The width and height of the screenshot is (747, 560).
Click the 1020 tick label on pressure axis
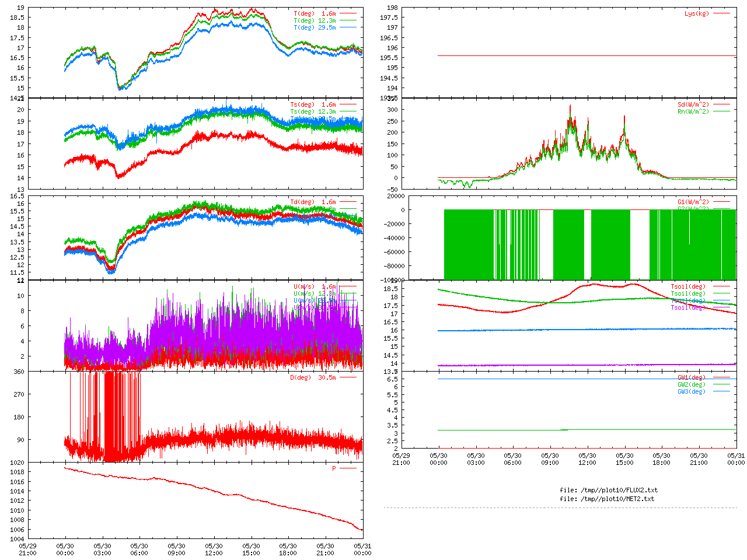pos(18,463)
